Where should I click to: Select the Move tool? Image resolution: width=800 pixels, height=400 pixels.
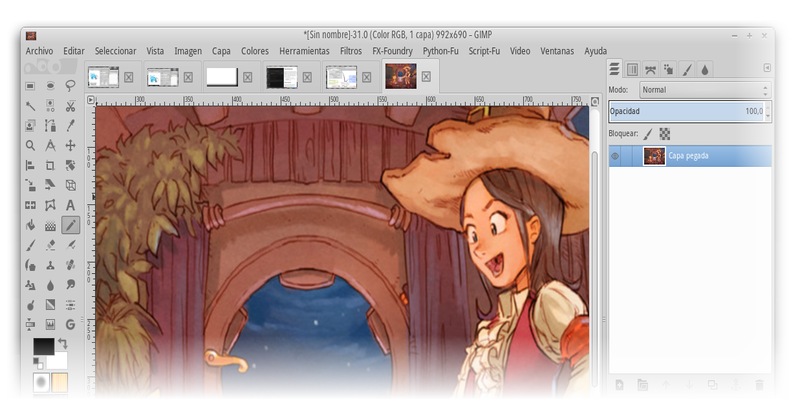click(70, 145)
